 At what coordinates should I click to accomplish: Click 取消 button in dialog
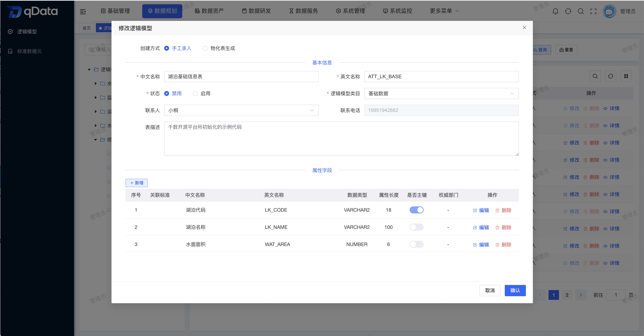pos(490,291)
